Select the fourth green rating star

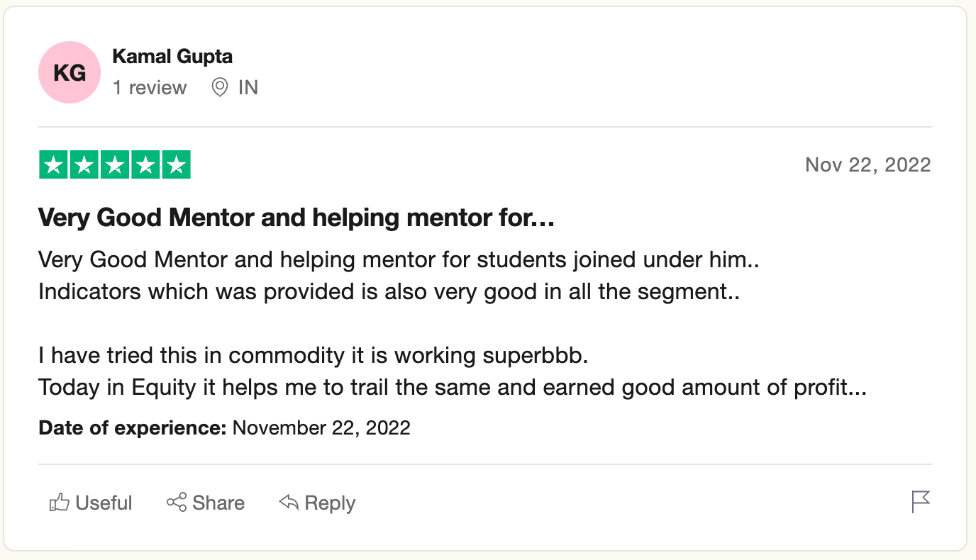(x=145, y=165)
